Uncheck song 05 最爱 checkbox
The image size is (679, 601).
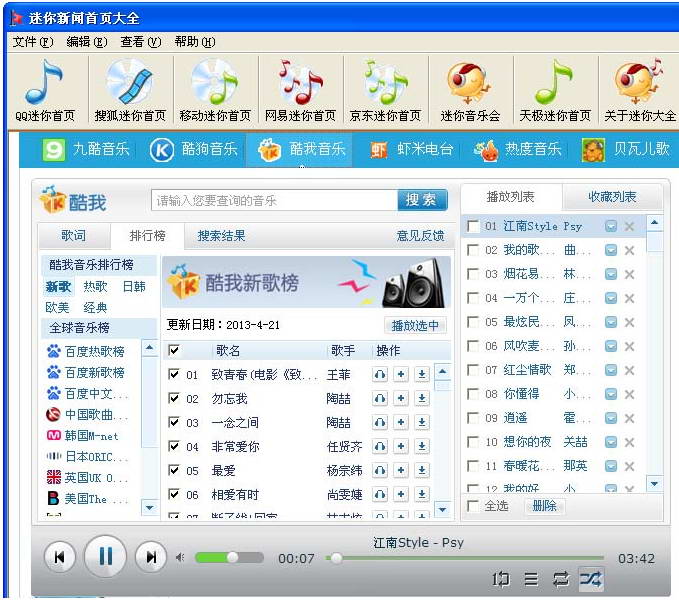coord(174,470)
